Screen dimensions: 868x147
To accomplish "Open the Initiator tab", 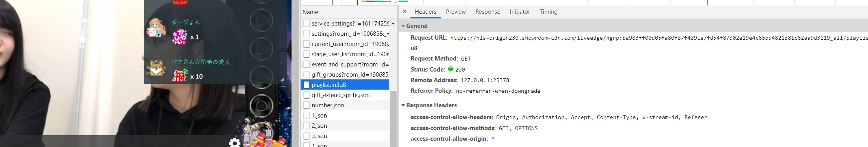I will pyautogui.click(x=520, y=12).
